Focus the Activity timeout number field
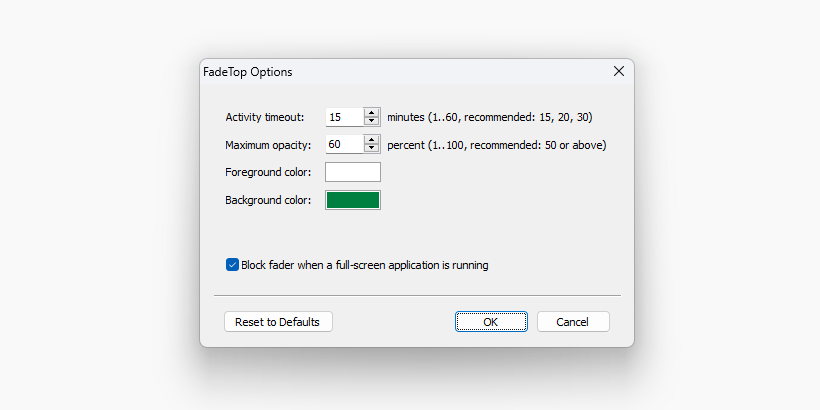This screenshot has width=820, height=410. [344, 117]
